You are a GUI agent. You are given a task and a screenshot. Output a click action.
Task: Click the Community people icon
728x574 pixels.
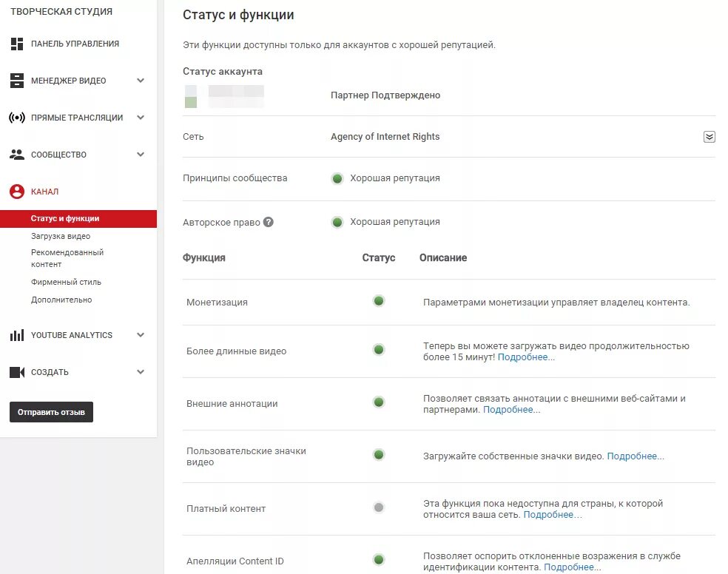(x=17, y=155)
